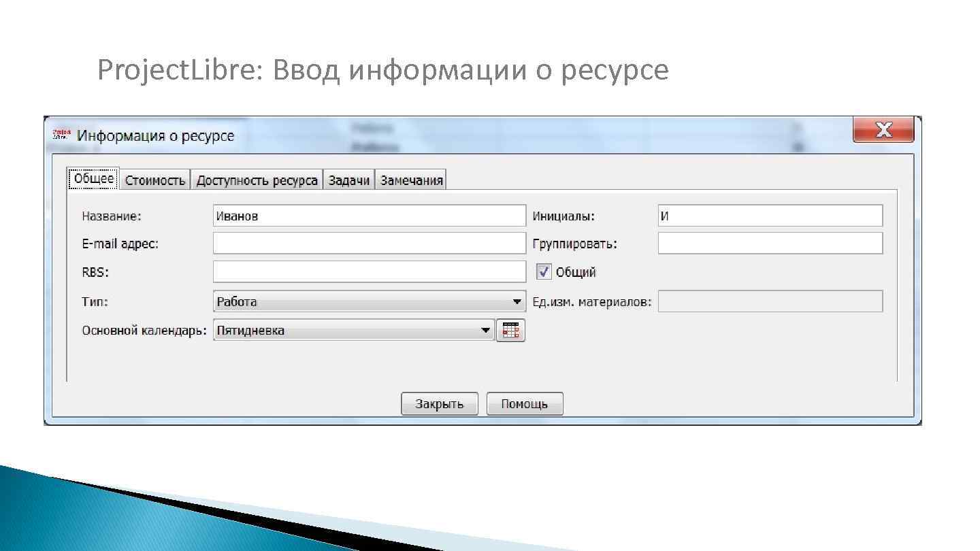Open the calendar editor icon beside Пятидневка
980x551 pixels.
pyautogui.click(x=510, y=331)
